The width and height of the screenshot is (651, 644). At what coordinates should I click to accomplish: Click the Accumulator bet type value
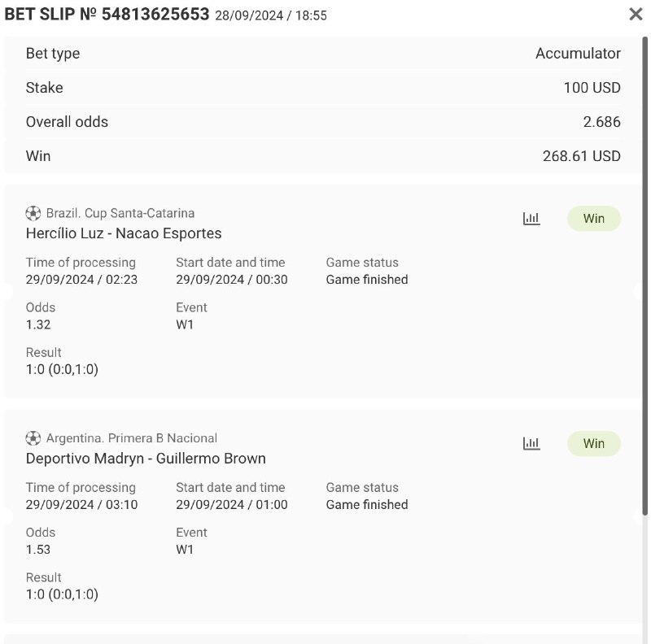(578, 54)
